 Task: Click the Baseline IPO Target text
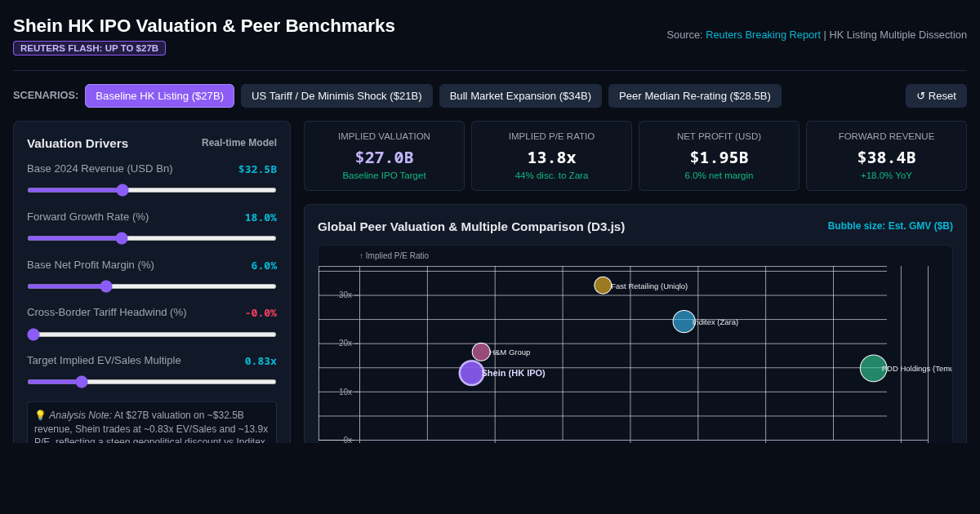click(x=384, y=175)
